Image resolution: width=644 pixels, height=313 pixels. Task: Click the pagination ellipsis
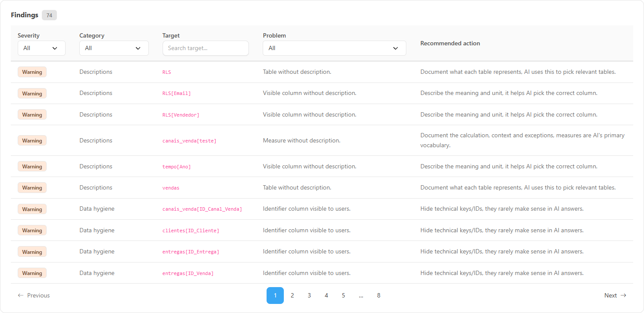click(361, 295)
